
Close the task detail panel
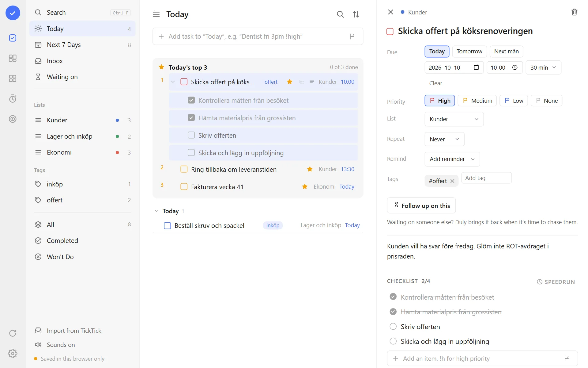(x=390, y=12)
